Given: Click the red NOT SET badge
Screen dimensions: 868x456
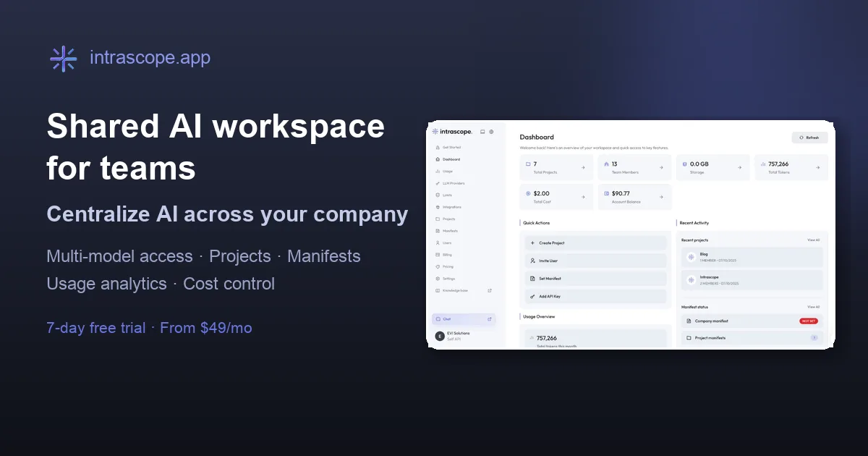Looking at the screenshot, I should tap(809, 321).
